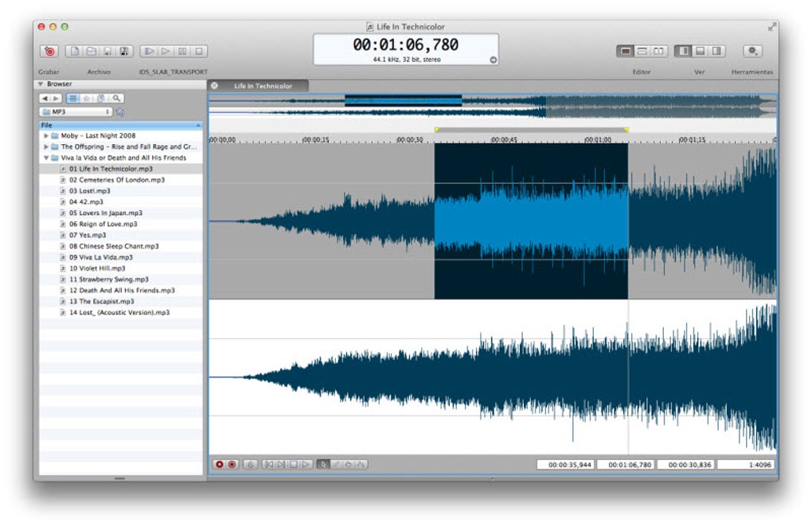
Task: Select the pointer tool in bottom toolbar
Action: coord(323,464)
